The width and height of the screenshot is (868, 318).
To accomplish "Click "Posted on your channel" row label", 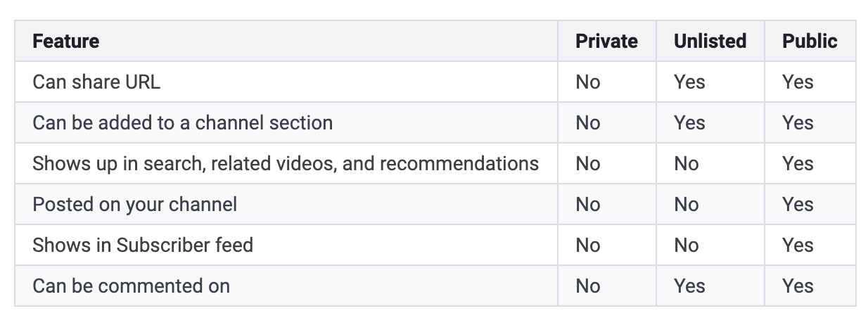I will pos(134,204).
